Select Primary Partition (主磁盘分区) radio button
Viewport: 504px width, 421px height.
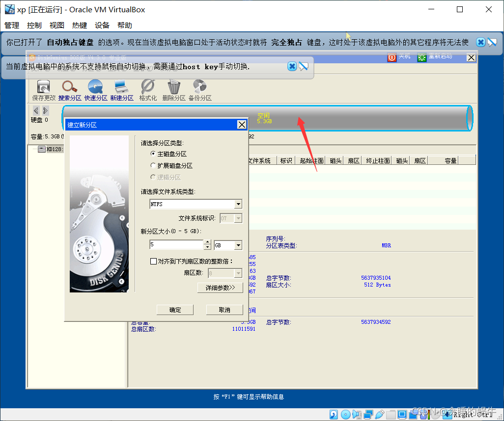[153, 154]
